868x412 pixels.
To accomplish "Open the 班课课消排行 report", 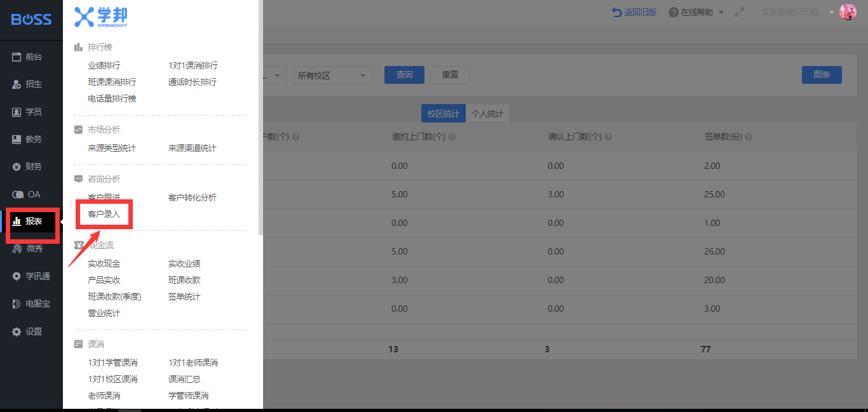I will pos(112,82).
